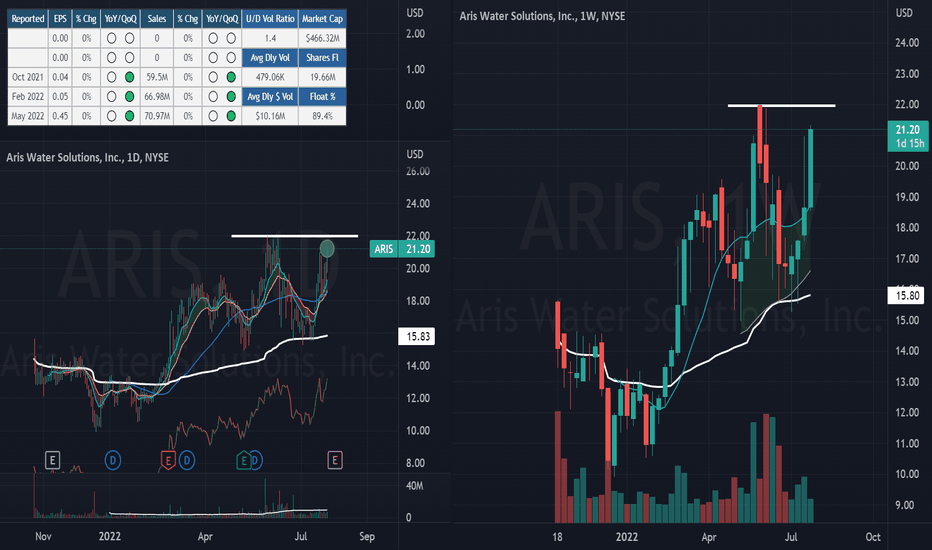Image resolution: width=932 pixels, height=550 pixels.
Task: Click the pink E earnings marker near Jul
Action: coord(335,460)
